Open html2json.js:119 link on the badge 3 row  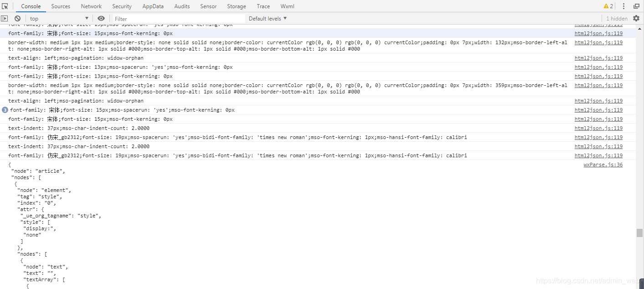point(598,110)
